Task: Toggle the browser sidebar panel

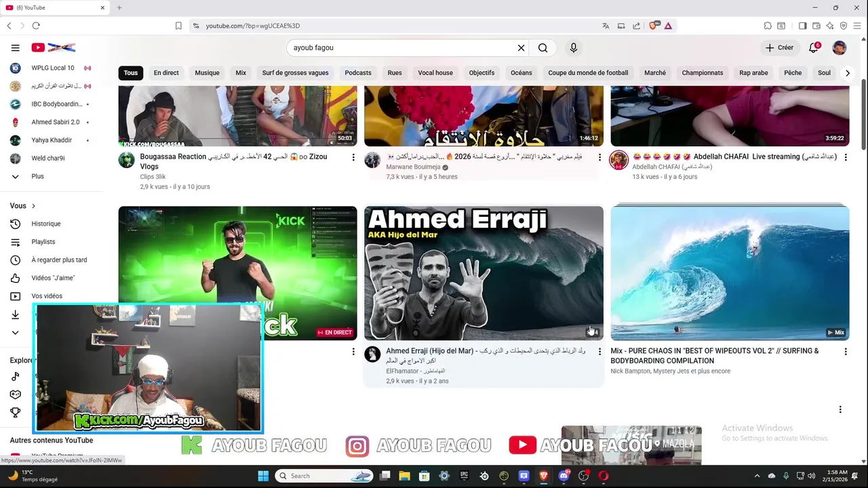Action: pos(802,26)
